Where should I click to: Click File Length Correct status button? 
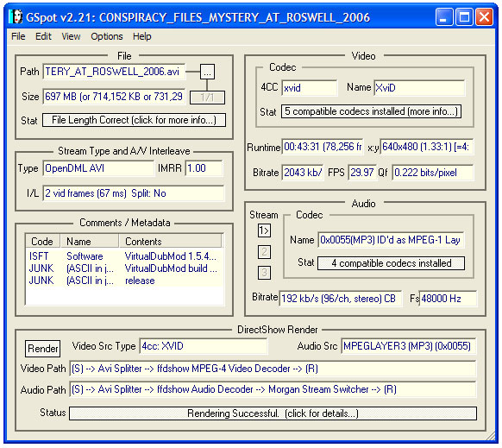(134, 120)
